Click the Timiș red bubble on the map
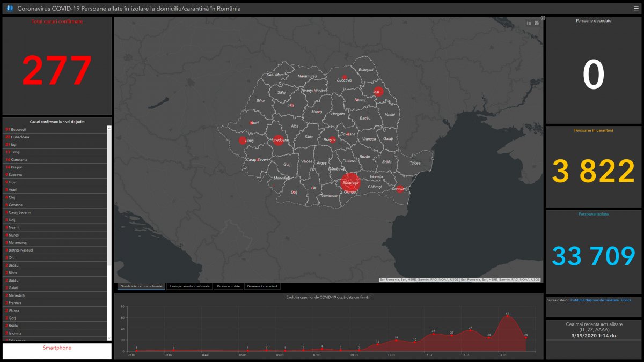The height and width of the screenshot is (362, 644). [x=243, y=141]
